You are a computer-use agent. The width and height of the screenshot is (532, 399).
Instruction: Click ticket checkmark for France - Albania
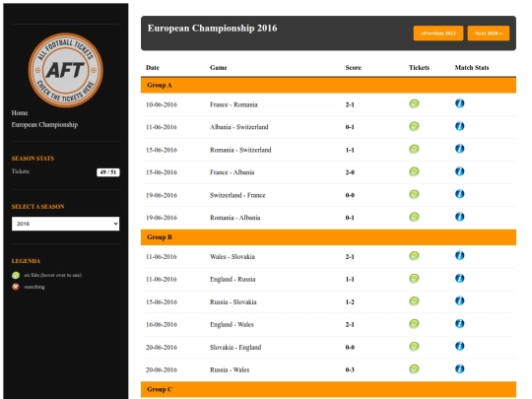click(x=414, y=171)
